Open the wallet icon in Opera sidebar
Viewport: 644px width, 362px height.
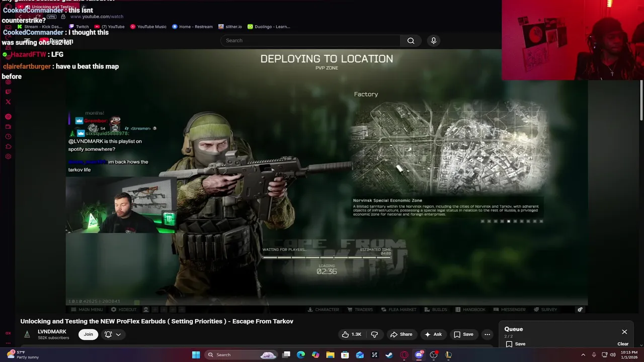pyautogui.click(x=8, y=127)
